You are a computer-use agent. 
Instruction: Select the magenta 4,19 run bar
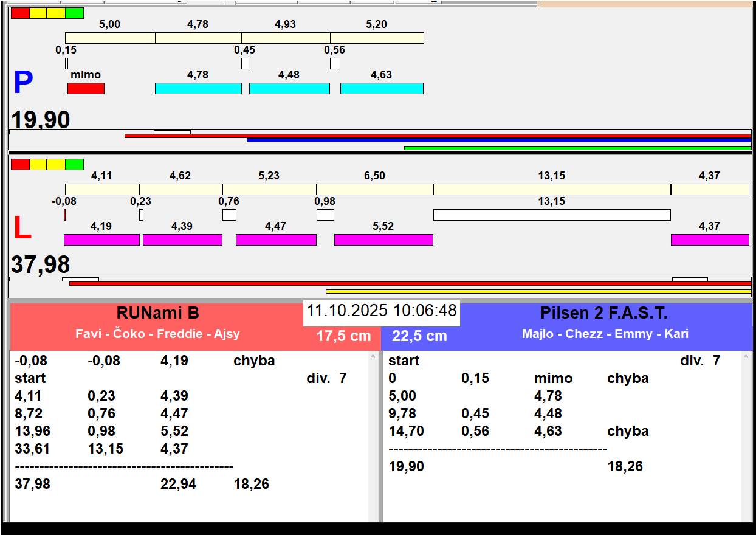[101, 240]
